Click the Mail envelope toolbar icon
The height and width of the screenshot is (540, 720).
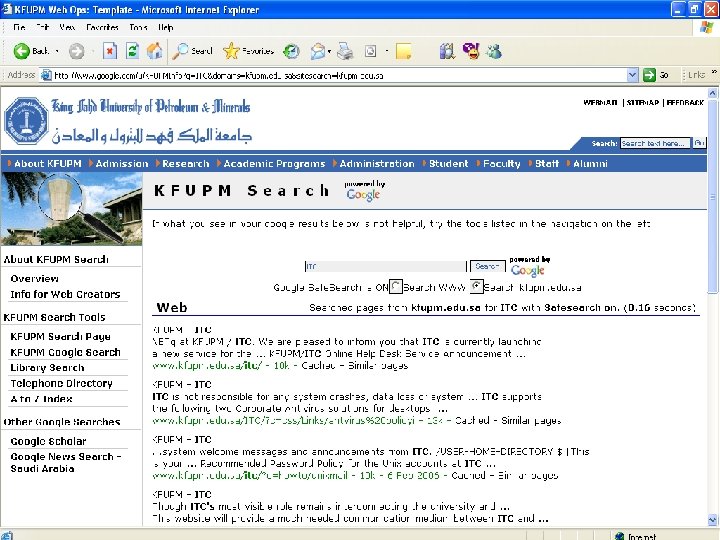(318, 51)
